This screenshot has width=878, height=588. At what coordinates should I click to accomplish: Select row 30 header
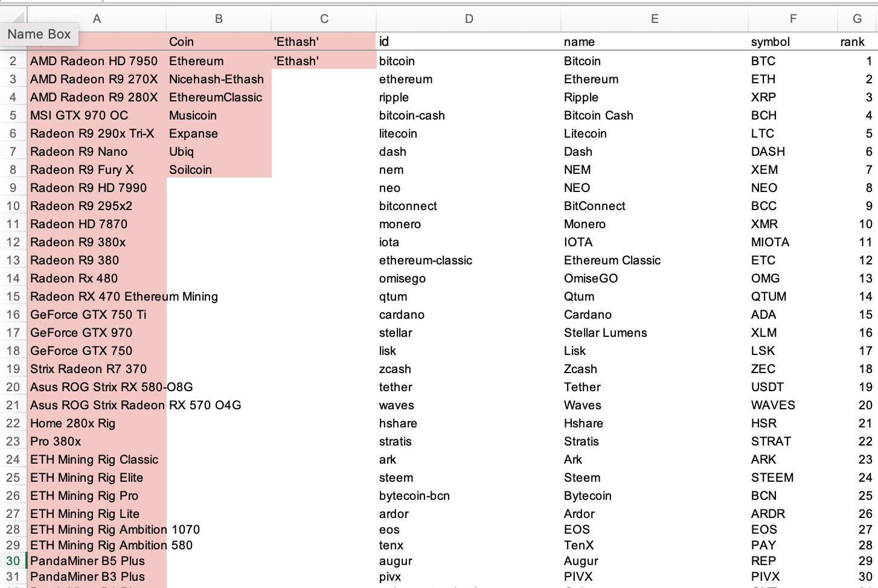click(13, 561)
